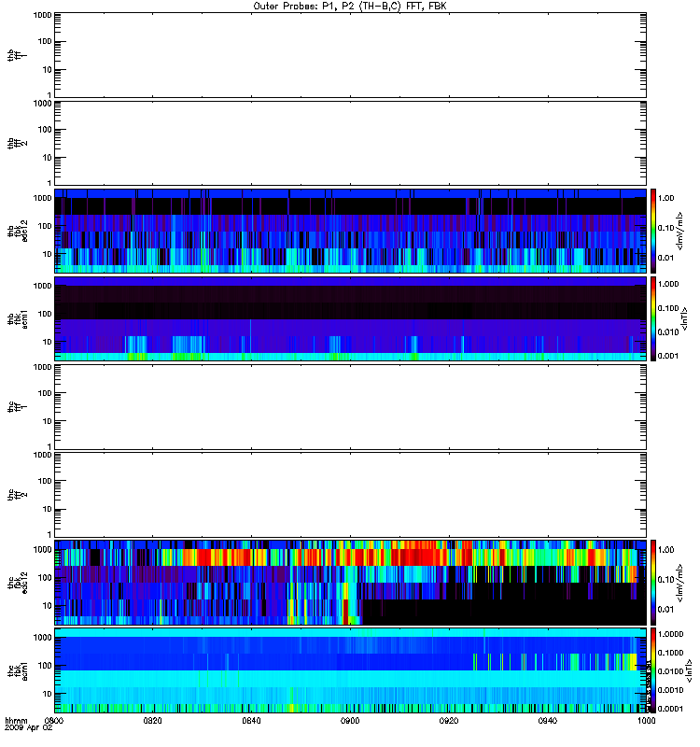Click the '<|mV/m|>' units label beside thc edc12

coord(680,583)
